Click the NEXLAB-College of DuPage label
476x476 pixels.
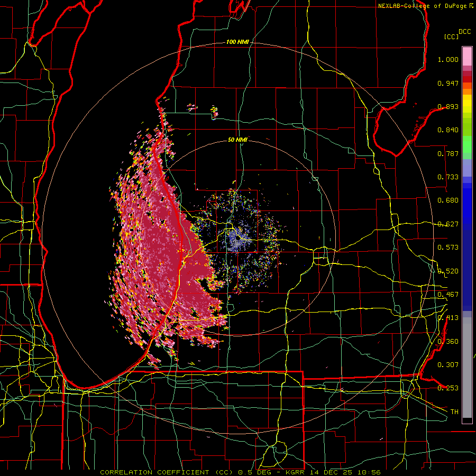click(422, 6)
